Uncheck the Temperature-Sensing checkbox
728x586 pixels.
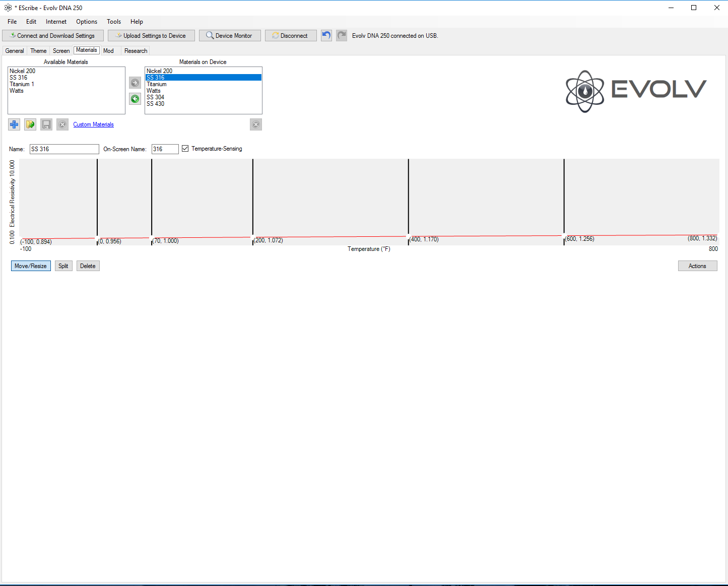[x=185, y=149]
